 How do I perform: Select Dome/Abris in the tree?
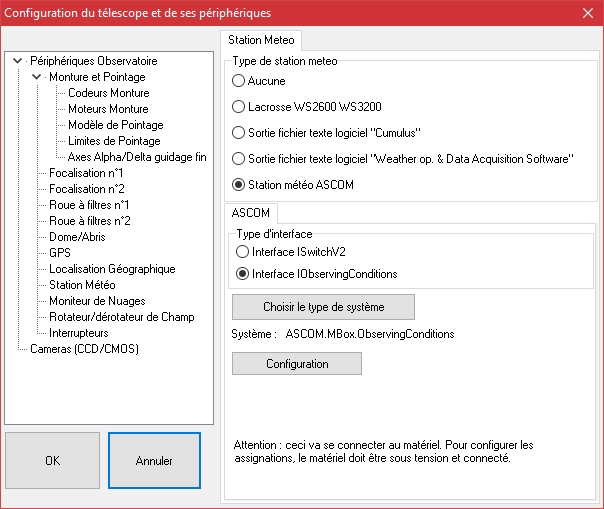click(x=77, y=237)
